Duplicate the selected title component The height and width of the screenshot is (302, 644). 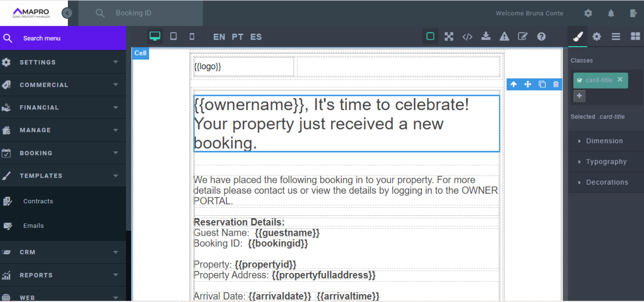click(542, 84)
